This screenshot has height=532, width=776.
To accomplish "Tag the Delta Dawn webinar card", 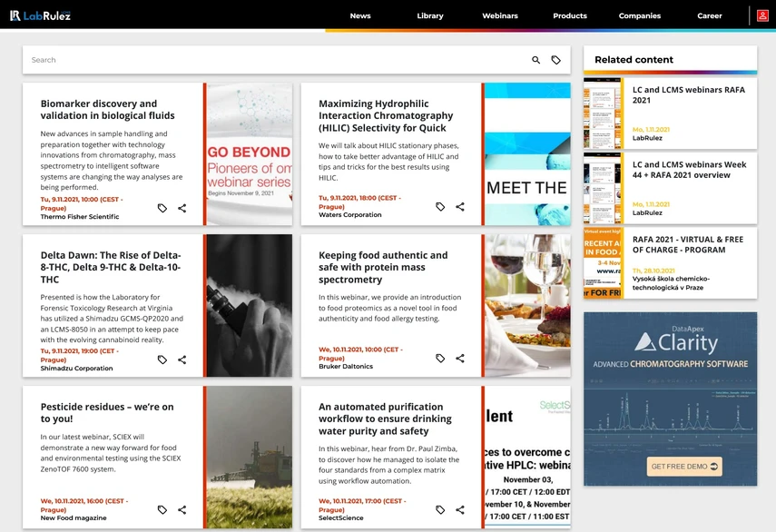I will point(162,360).
